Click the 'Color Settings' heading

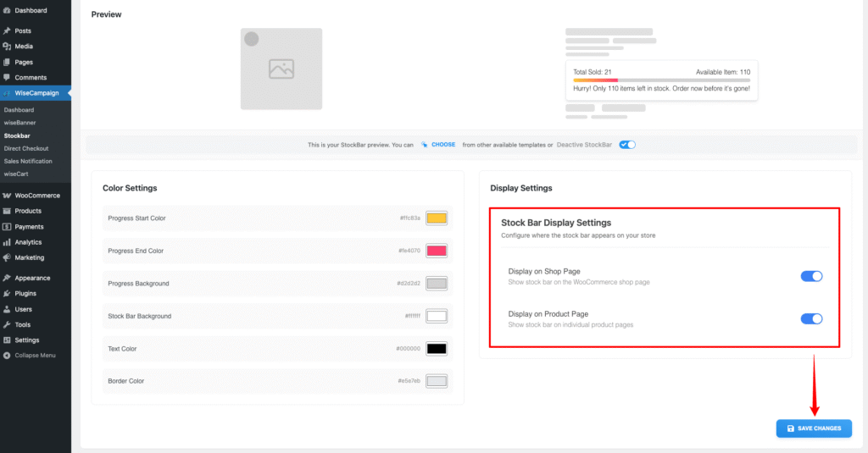tap(130, 188)
